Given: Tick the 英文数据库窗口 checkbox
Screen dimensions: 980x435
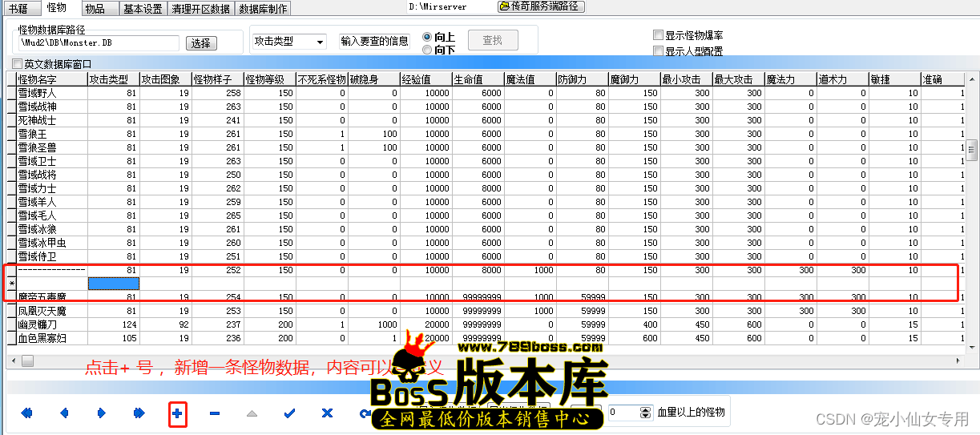Looking at the screenshot, I should point(18,64).
